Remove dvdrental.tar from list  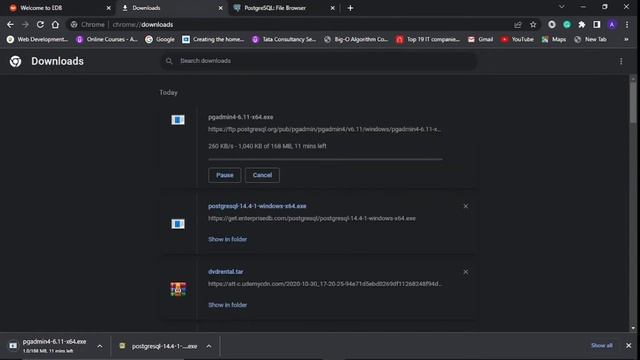pyautogui.click(x=466, y=272)
